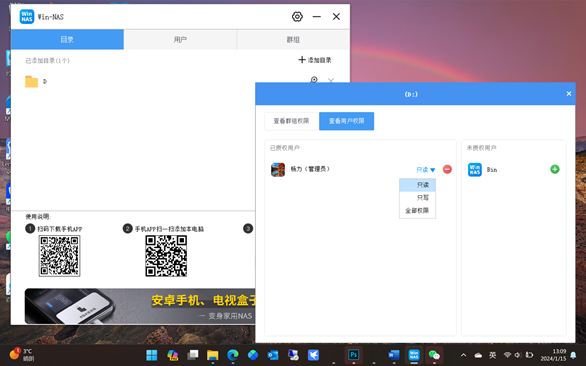Launch Microsoft Edge from taskbar
The width and height of the screenshot is (586, 366).
pos(233,355)
